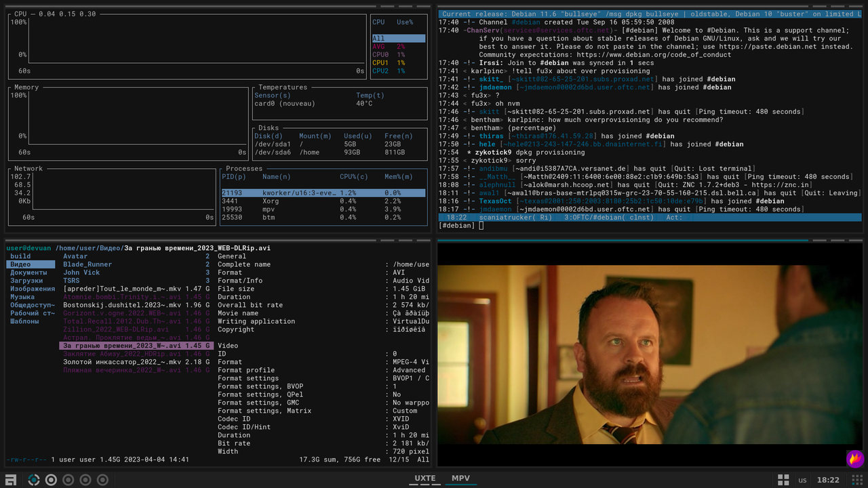Screen dimensions: 868x488
Task: Switch to the second workspace circle
Action: (x=51, y=480)
